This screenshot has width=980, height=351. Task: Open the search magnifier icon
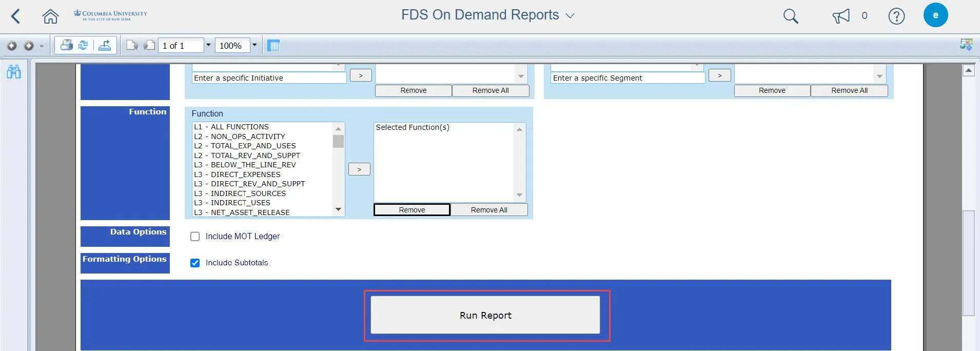pos(791,16)
